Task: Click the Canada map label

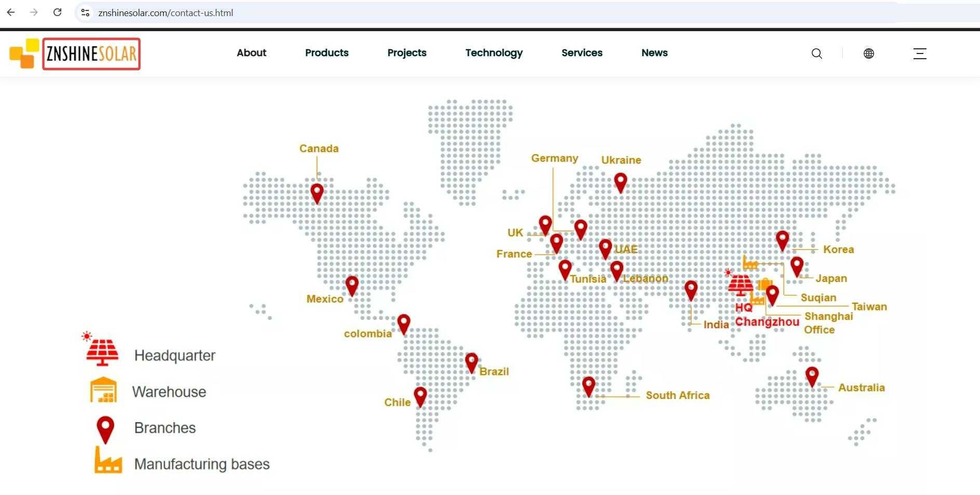Action: click(319, 149)
